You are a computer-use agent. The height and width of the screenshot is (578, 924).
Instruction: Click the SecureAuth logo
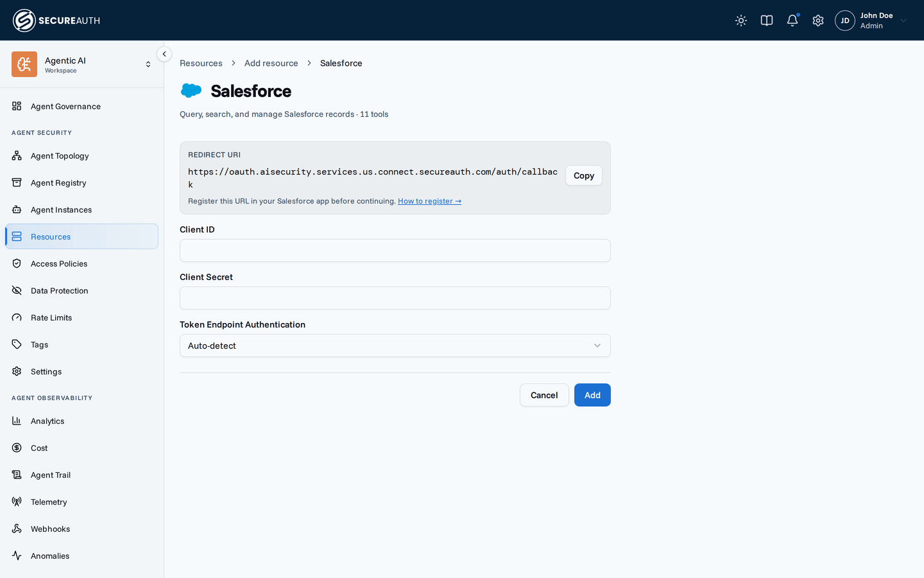(56, 21)
